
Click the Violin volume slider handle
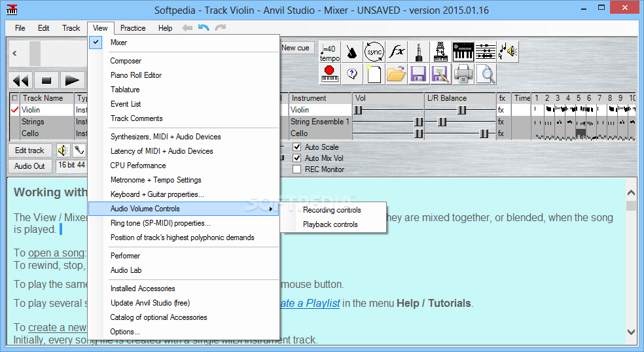pyautogui.click(x=358, y=110)
